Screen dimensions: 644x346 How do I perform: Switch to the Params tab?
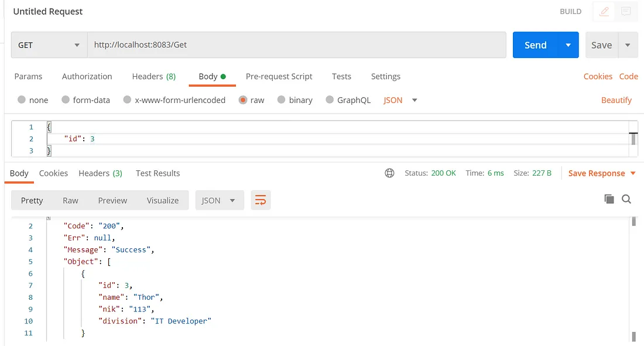click(28, 77)
